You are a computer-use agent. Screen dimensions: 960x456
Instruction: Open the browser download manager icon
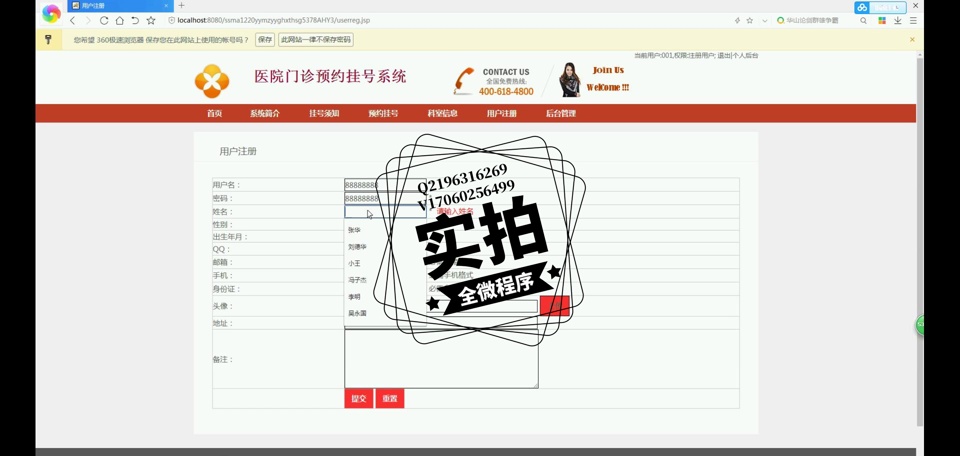click(x=898, y=20)
